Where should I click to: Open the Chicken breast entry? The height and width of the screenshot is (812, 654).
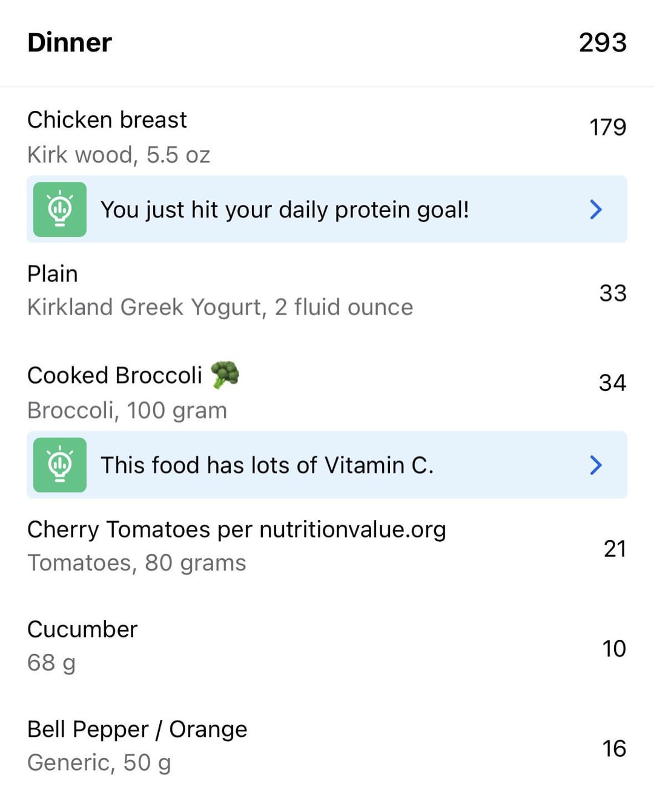coord(327,137)
